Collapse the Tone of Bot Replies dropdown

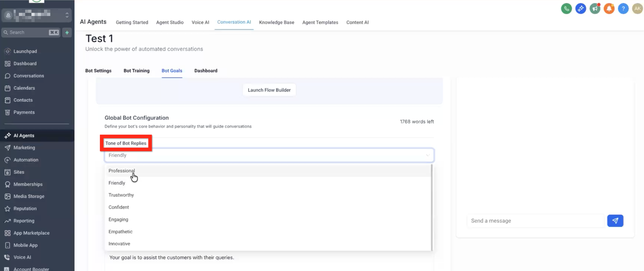(428, 155)
